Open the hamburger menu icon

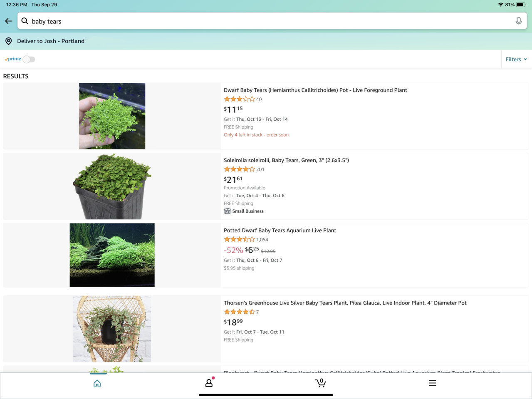(x=433, y=383)
